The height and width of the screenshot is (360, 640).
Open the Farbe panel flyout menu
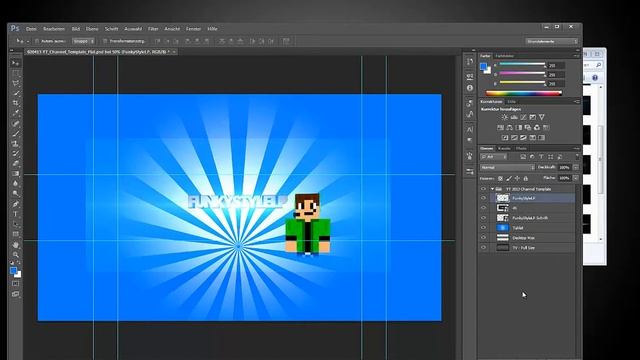tap(576, 56)
